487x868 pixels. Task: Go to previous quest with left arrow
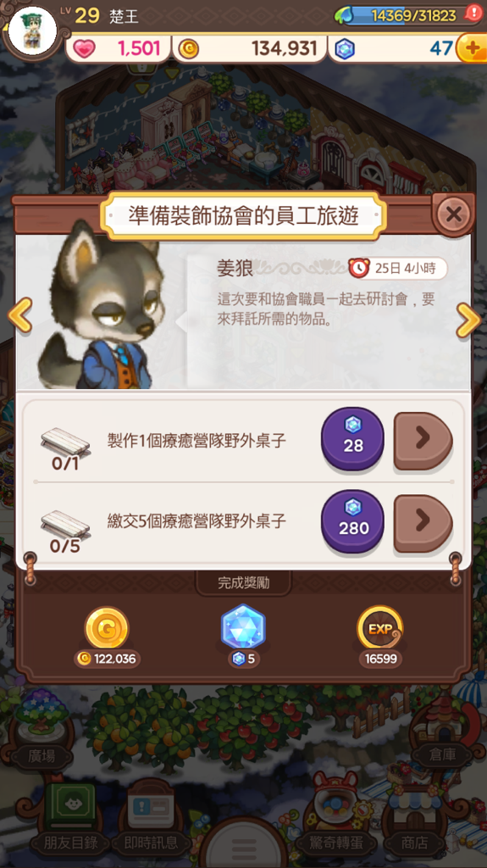point(20,315)
